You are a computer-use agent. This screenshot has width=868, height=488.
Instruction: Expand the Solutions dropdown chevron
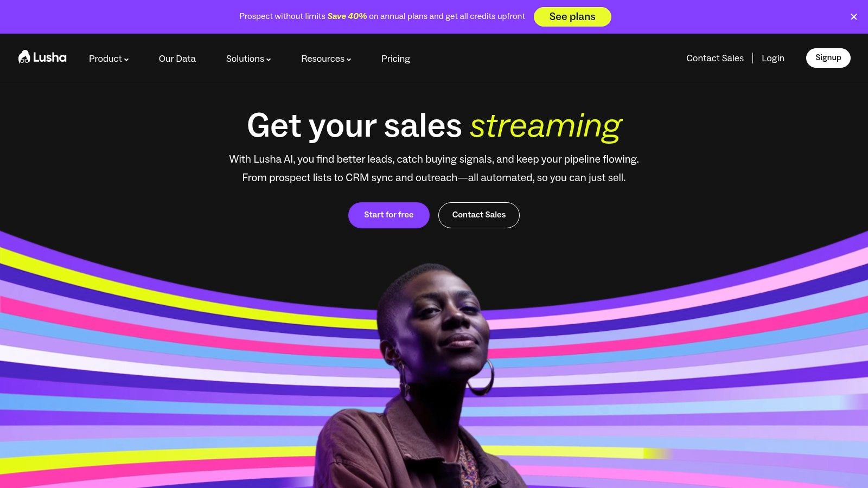pyautogui.click(x=269, y=60)
